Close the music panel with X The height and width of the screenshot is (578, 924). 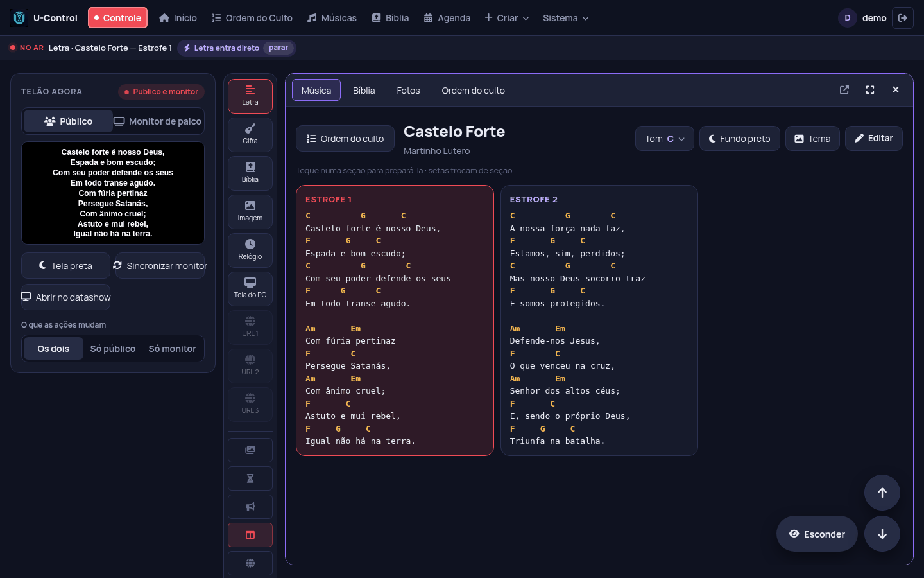pos(896,90)
